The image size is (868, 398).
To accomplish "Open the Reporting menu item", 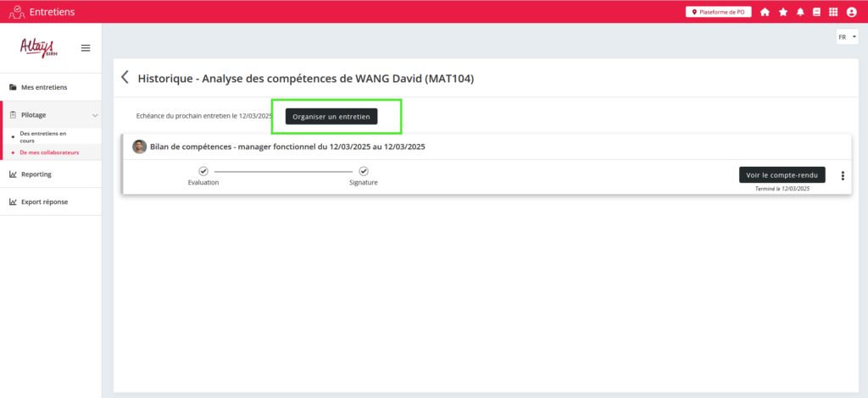I will pos(36,174).
